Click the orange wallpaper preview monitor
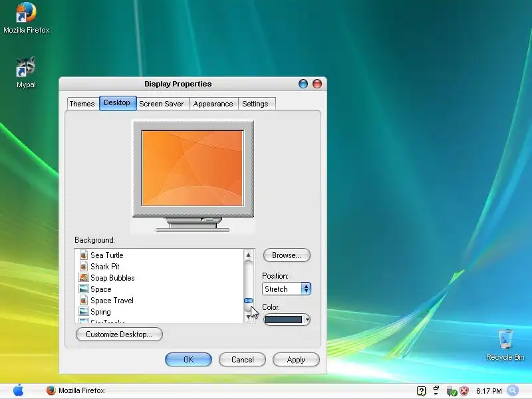The image size is (532, 399). (193, 168)
